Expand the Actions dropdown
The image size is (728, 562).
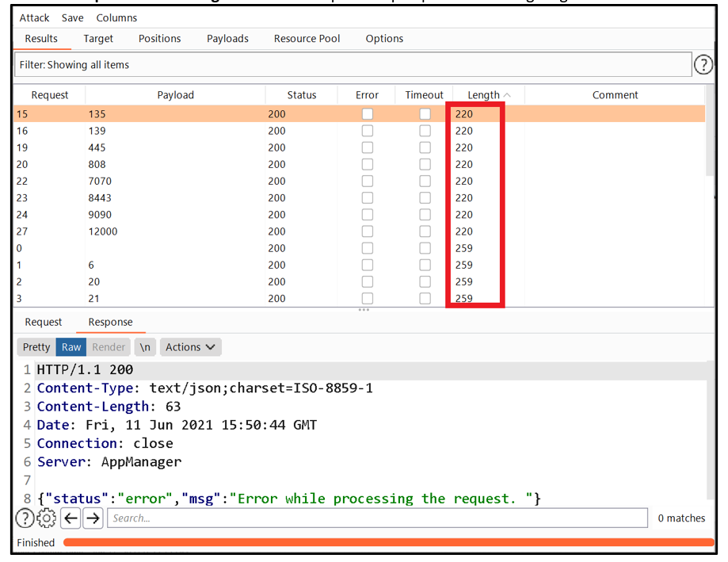coord(190,347)
